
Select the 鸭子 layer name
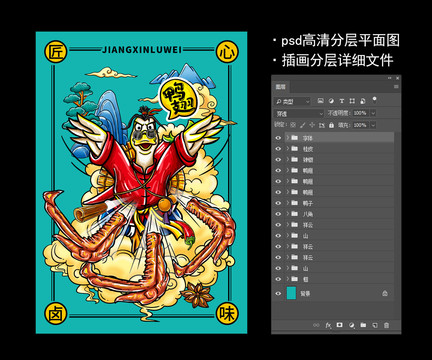click(x=308, y=203)
